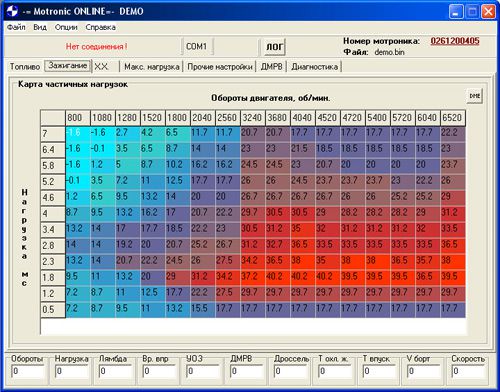
Task: Click the motronic number link 0261200405
Action: (x=455, y=41)
